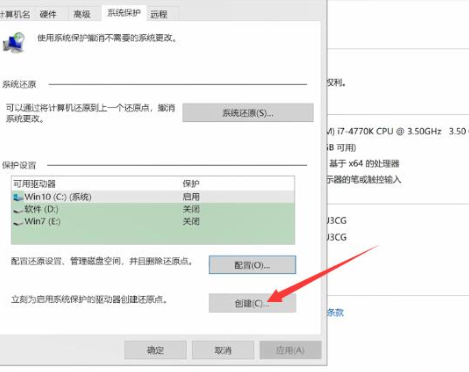Click the 系统还原(S)... button
Screen dimensions: 469x372
click(x=248, y=113)
